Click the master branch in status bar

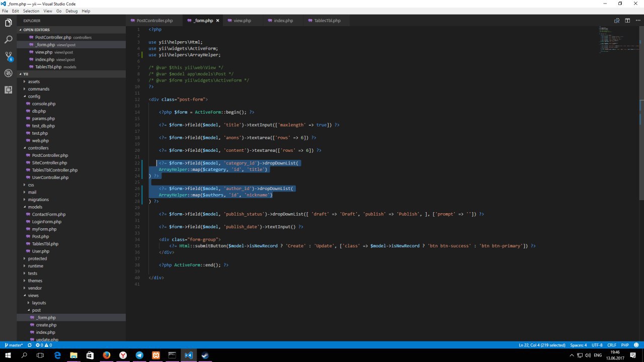tap(14, 345)
